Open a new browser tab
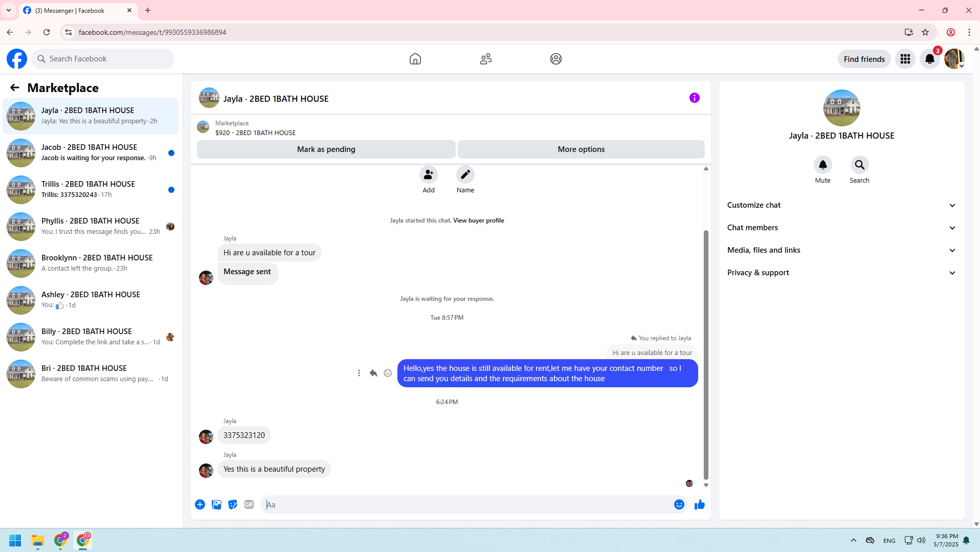 click(148, 10)
